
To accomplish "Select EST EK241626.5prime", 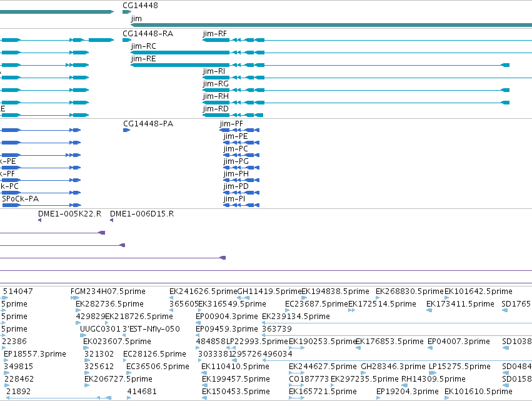I will (203, 292).
